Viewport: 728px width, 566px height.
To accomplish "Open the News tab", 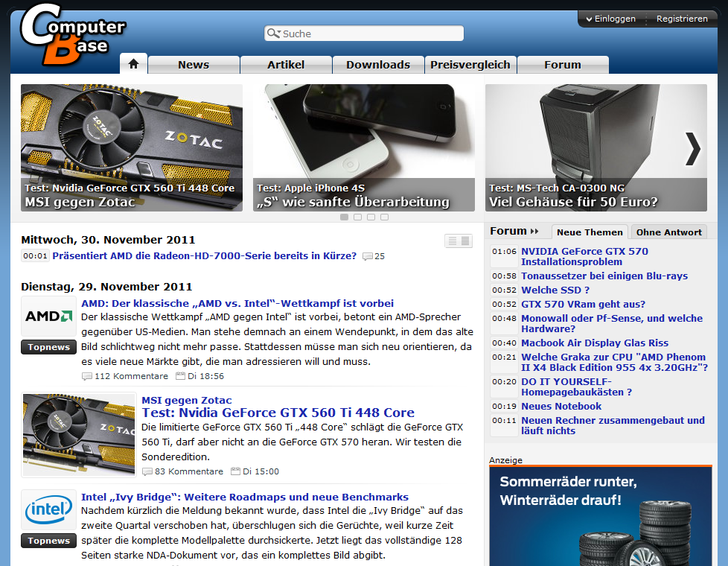I will click(194, 65).
